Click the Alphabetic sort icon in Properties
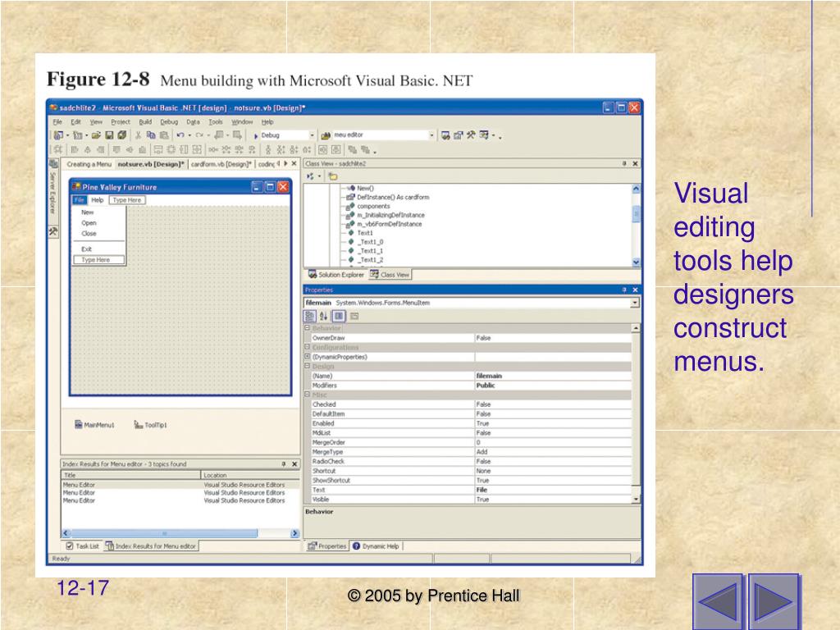 click(x=323, y=317)
